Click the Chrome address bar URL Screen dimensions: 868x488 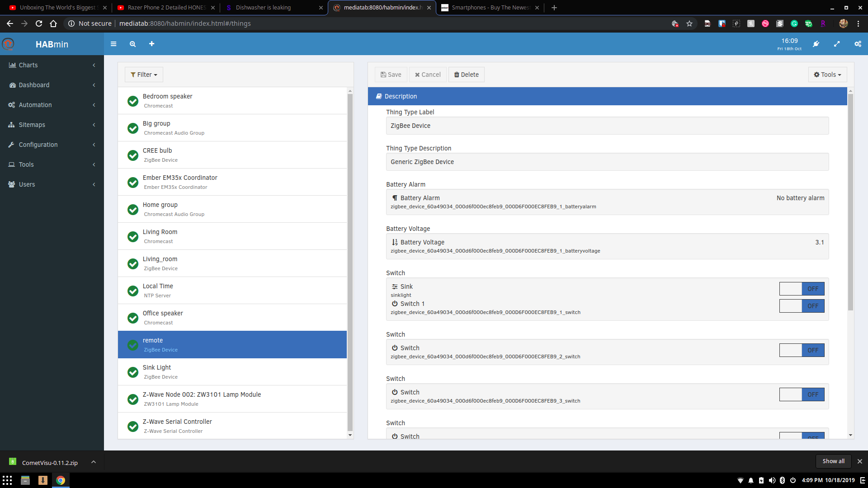point(185,23)
